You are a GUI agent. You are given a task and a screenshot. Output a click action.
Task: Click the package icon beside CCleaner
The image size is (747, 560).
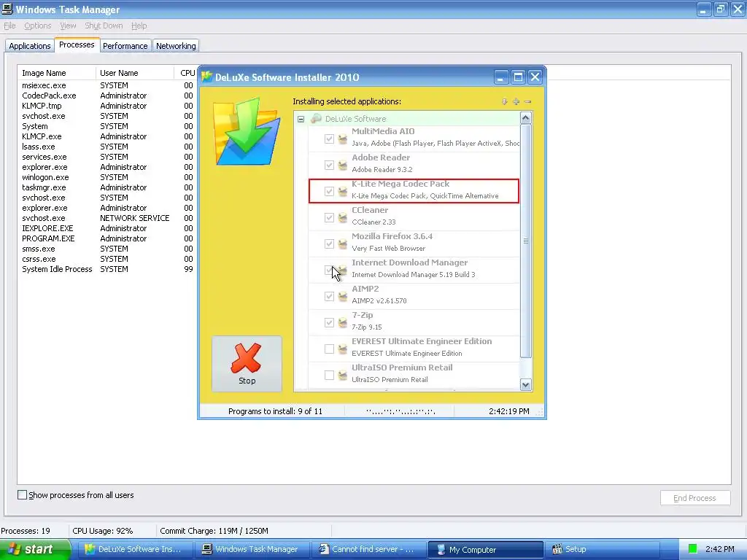point(343,217)
